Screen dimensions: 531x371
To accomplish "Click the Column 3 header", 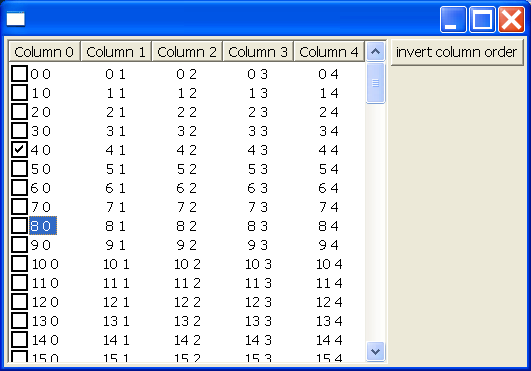I will [x=258, y=52].
